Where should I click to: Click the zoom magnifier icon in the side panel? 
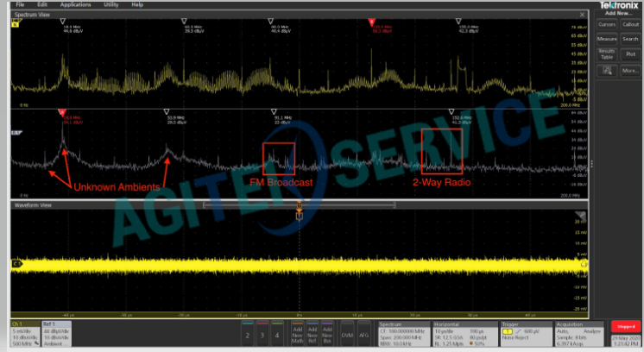pyautogui.click(x=607, y=70)
